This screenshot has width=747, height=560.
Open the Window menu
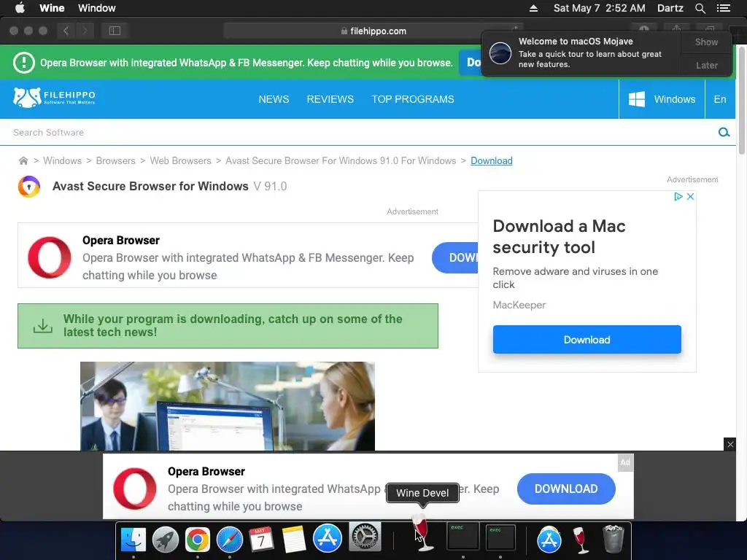[97, 8]
